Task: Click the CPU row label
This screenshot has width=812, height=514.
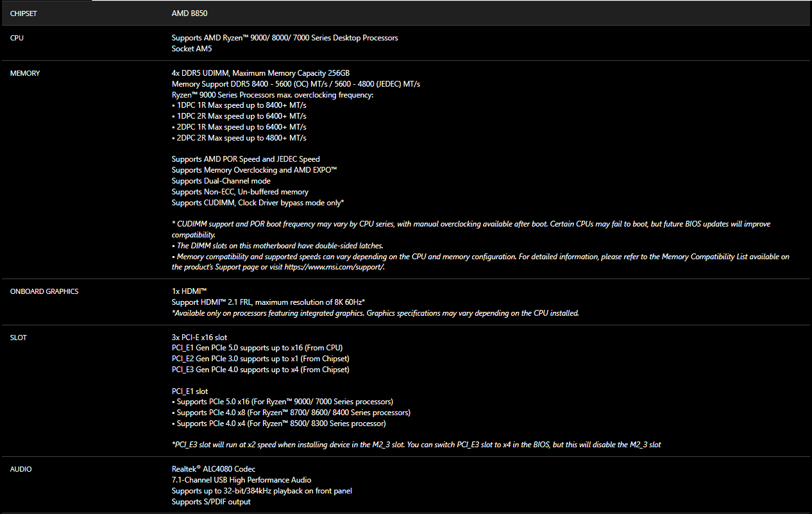Action: point(17,38)
